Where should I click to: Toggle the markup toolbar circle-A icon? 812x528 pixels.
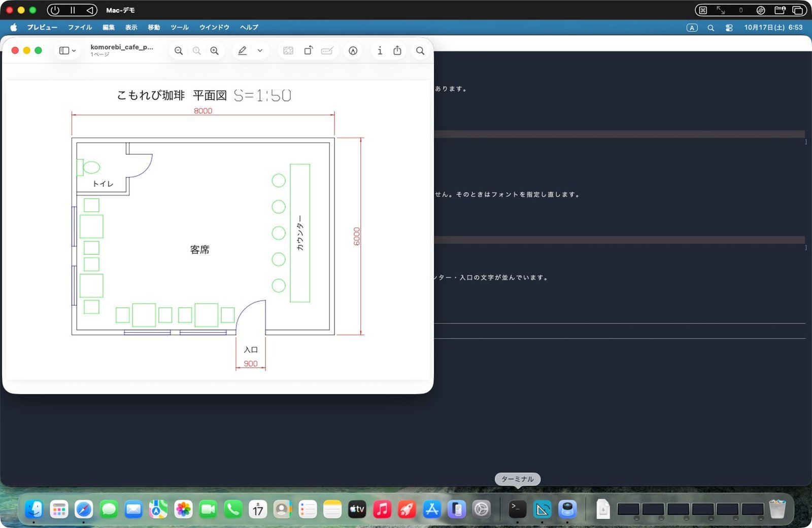click(x=353, y=51)
